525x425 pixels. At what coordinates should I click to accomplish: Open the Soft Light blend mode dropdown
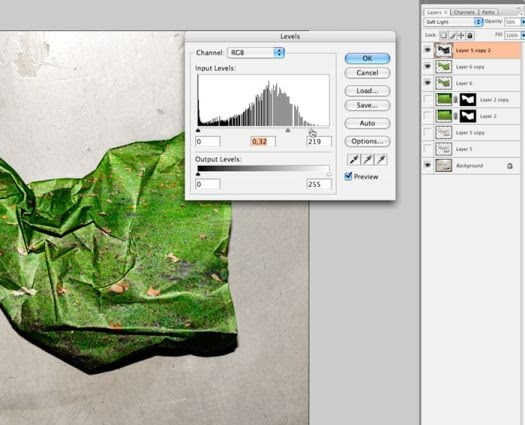(453, 22)
